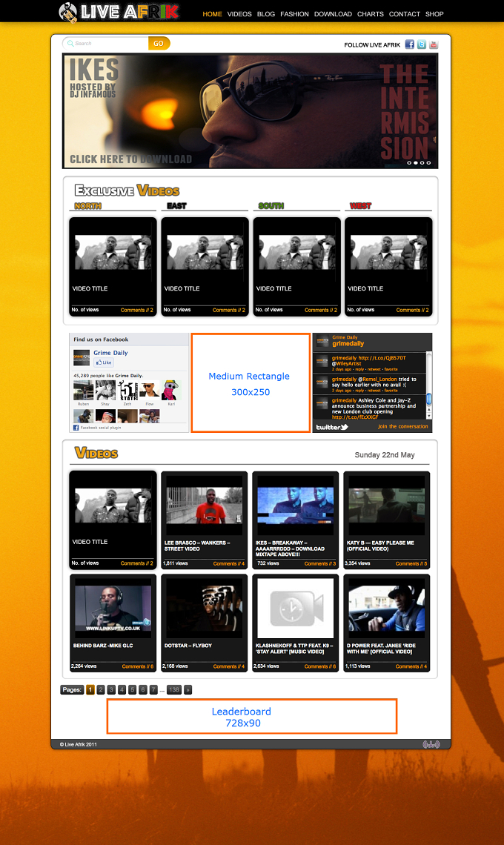Screen dimensions: 504x845
Task: Click the Facebook social plugin icon
Action: coord(76,428)
